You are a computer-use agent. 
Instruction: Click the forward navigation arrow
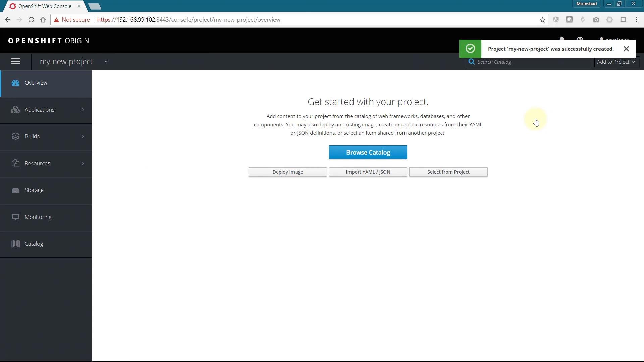coord(19,20)
